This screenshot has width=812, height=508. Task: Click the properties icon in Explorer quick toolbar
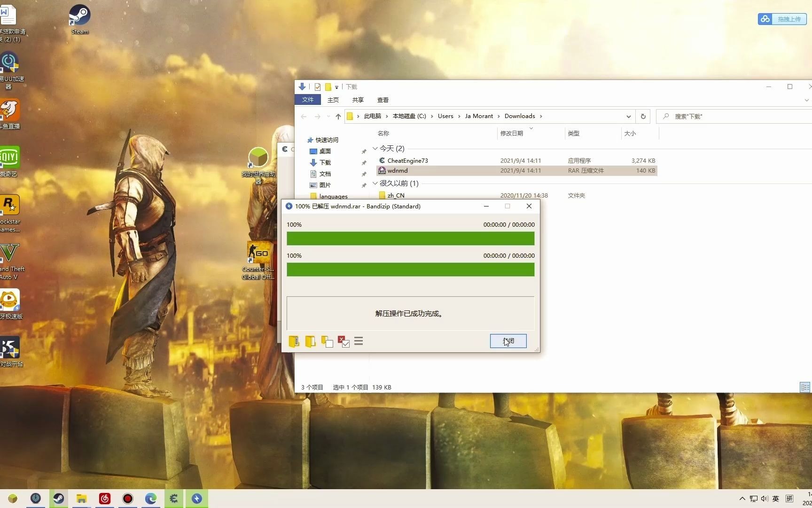[318, 87]
